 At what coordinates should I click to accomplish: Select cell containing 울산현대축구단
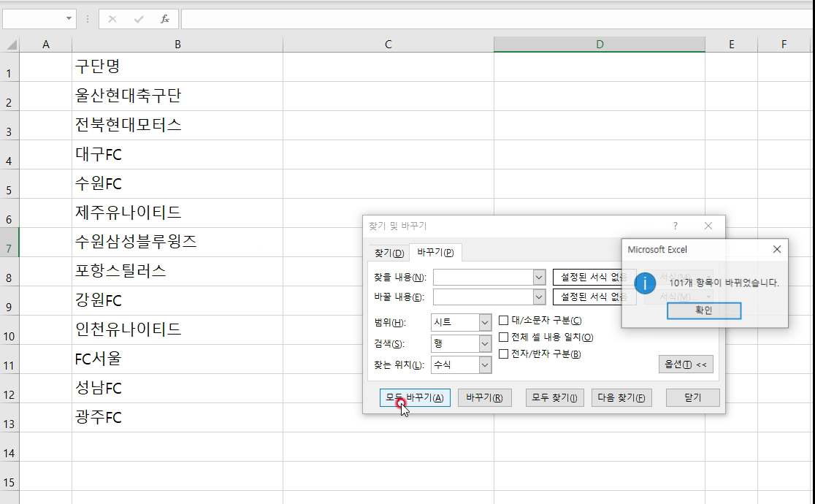pyautogui.click(x=177, y=96)
